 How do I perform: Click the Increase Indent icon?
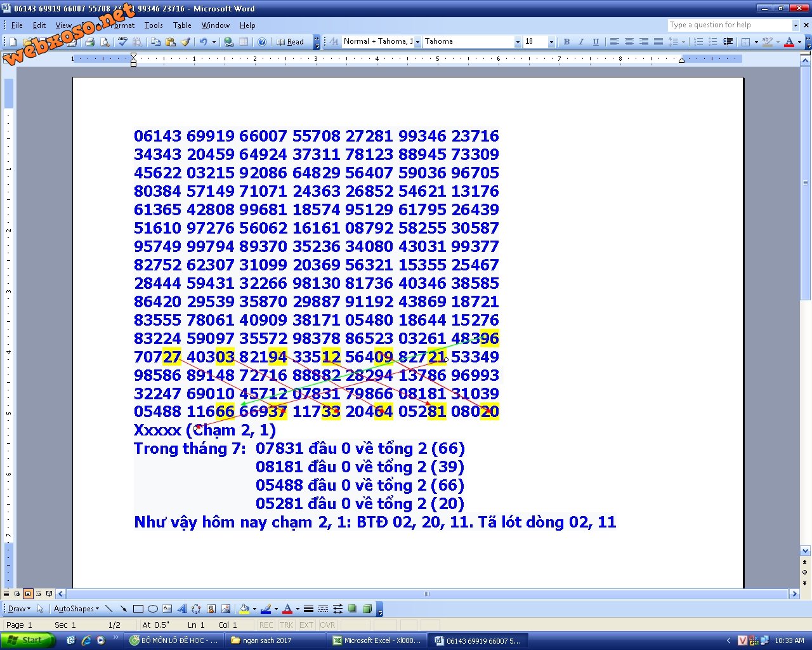click(x=728, y=42)
